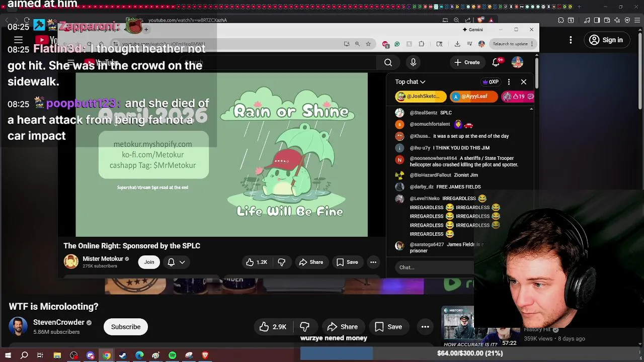Open Chrome extensions puzzle icon
This screenshot has height=362, width=644.
click(x=422, y=44)
